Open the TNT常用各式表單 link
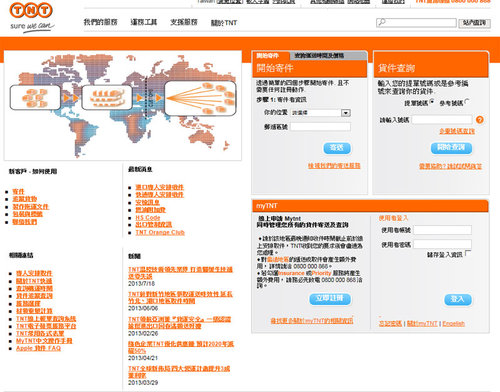500x392 pixels. pos(40,333)
